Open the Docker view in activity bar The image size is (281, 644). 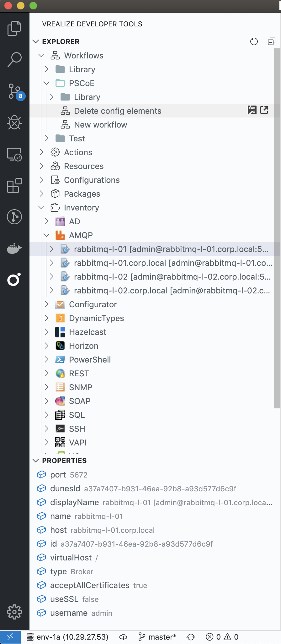point(14,248)
